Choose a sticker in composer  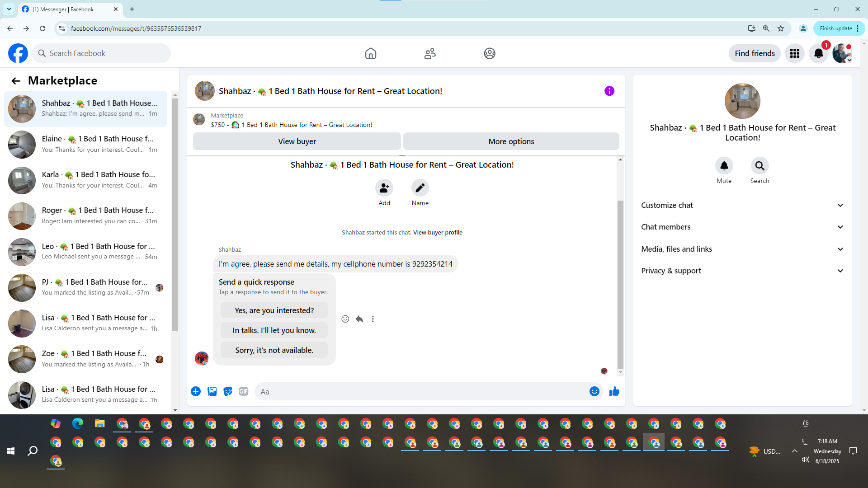click(228, 391)
